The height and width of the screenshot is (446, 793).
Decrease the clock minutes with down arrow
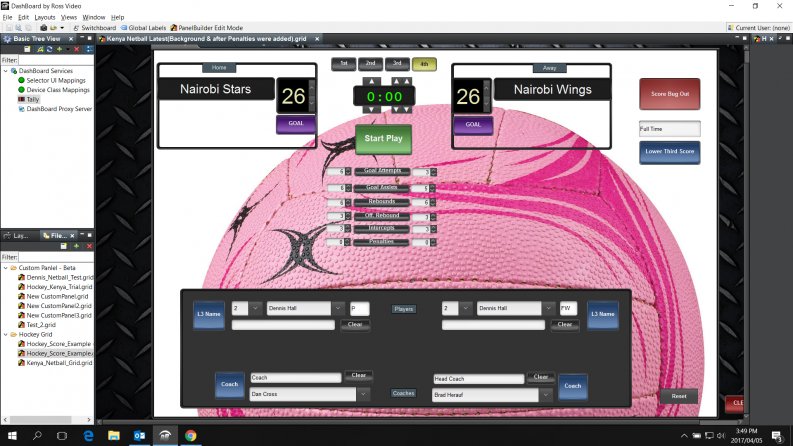pos(371,109)
